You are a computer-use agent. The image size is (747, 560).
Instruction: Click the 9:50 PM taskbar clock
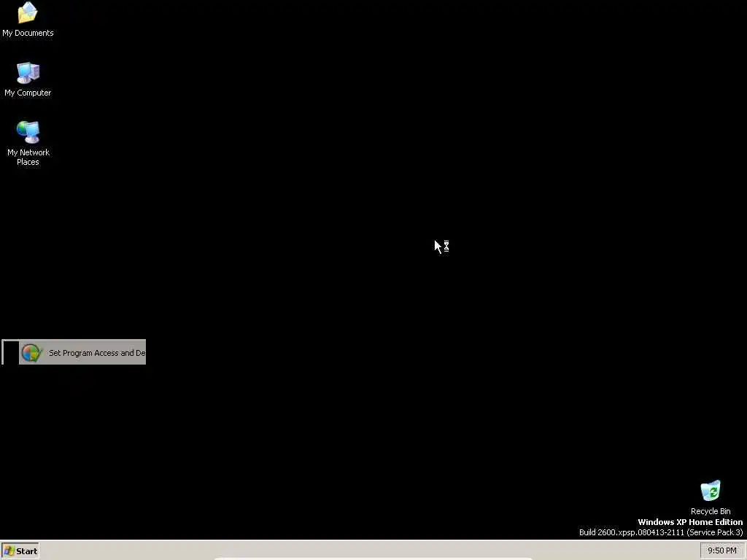tap(721, 551)
